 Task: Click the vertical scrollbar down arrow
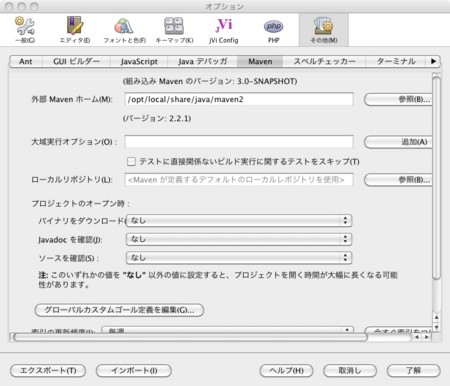point(436,328)
